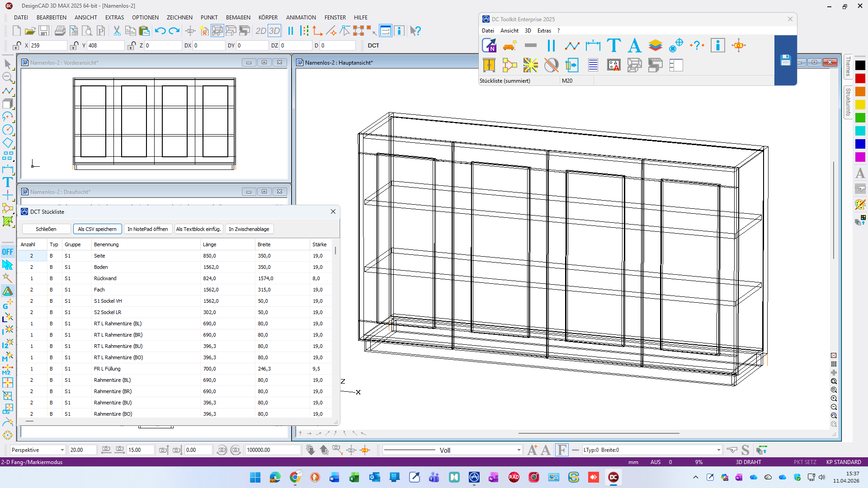This screenshot has width=868, height=488.
Task: Open the LTyp:0 Breite:0 dropdown
Action: pyautogui.click(x=718, y=450)
